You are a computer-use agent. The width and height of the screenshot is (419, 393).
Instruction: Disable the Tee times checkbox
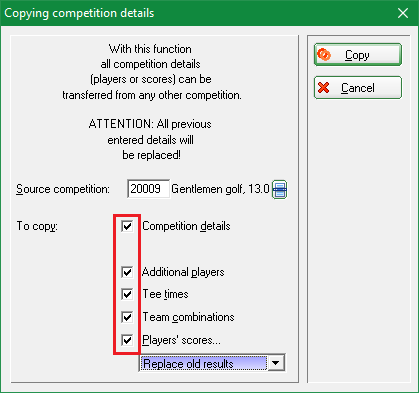127,294
